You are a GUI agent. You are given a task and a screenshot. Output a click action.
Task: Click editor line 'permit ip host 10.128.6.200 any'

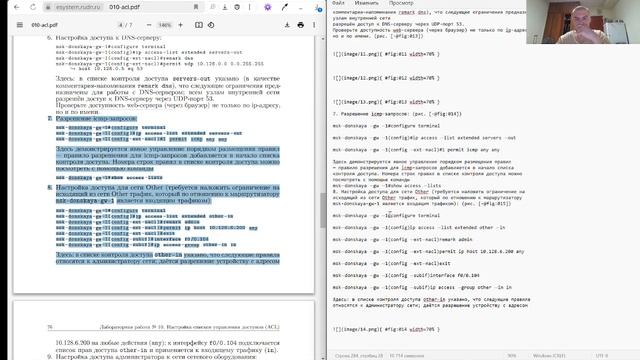[x=428, y=251]
